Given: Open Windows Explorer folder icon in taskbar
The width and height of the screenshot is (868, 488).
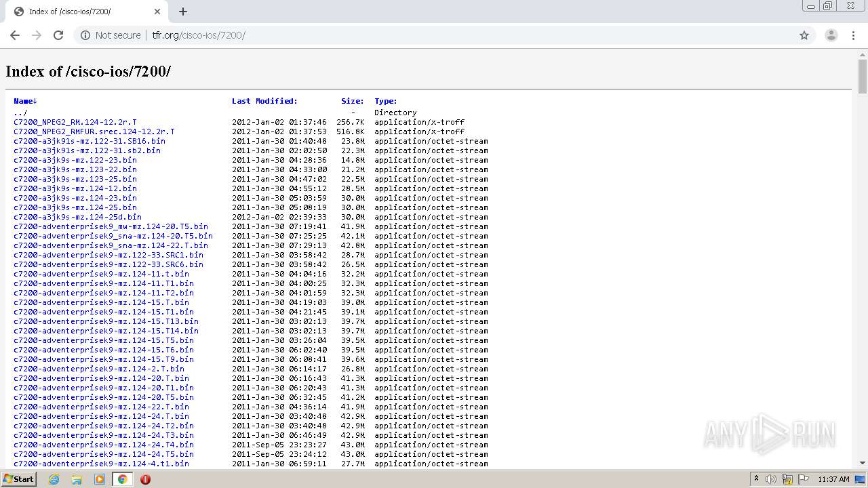Looking at the screenshot, I should [77, 479].
